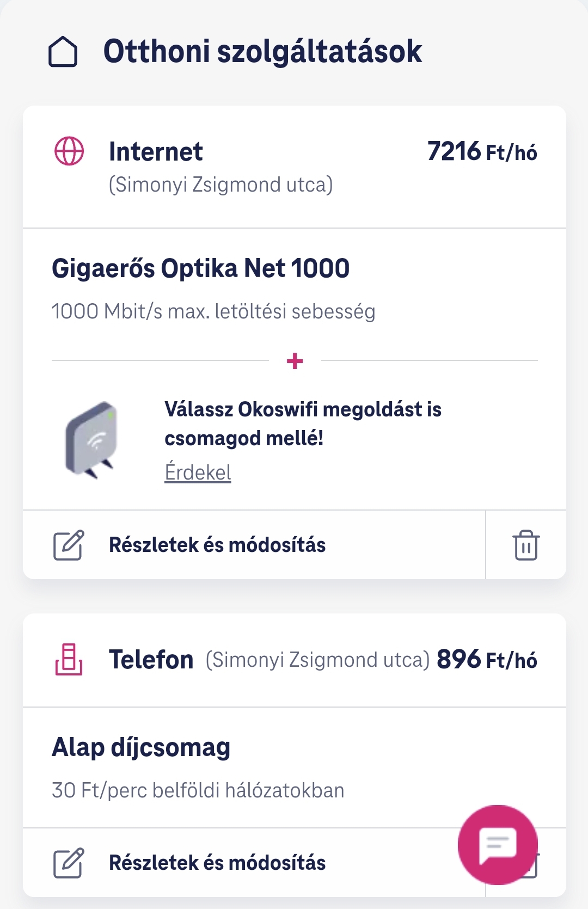
Task: Select the Gigaerős Optika Net 1000 package title
Action: click(200, 268)
